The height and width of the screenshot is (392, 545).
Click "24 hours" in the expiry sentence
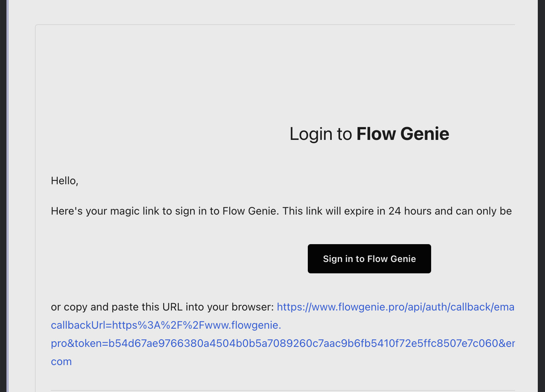pos(410,211)
